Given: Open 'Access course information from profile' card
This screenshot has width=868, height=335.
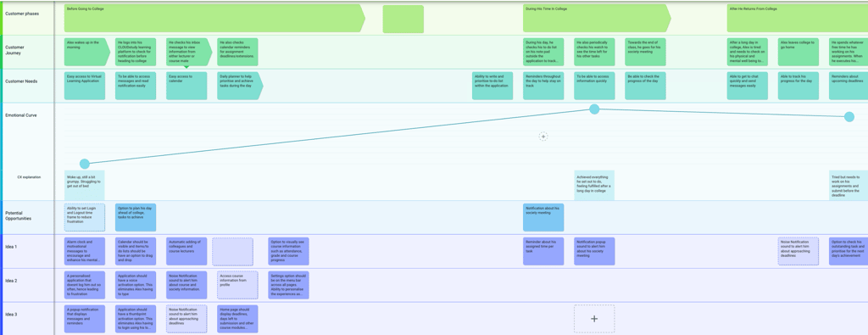Looking at the screenshot, I should (x=237, y=285).
